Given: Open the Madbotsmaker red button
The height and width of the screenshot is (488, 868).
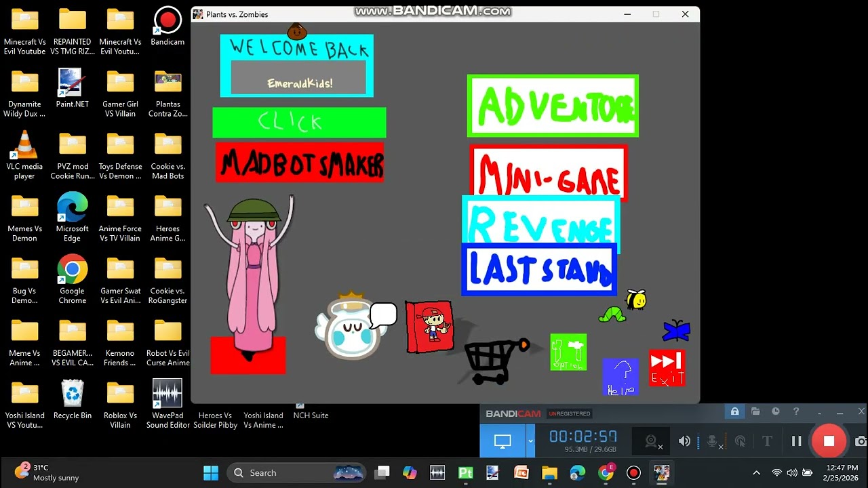Looking at the screenshot, I should pyautogui.click(x=300, y=162).
